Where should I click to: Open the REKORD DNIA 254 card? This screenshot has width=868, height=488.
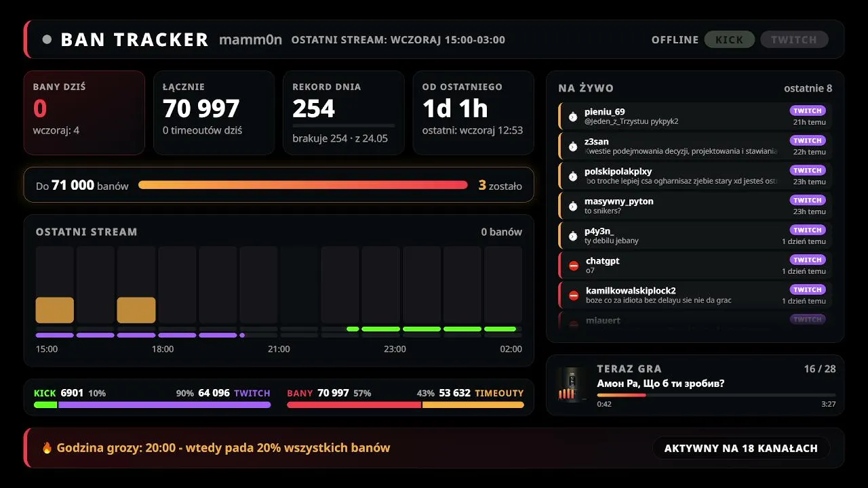pyautogui.click(x=343, y=113)
